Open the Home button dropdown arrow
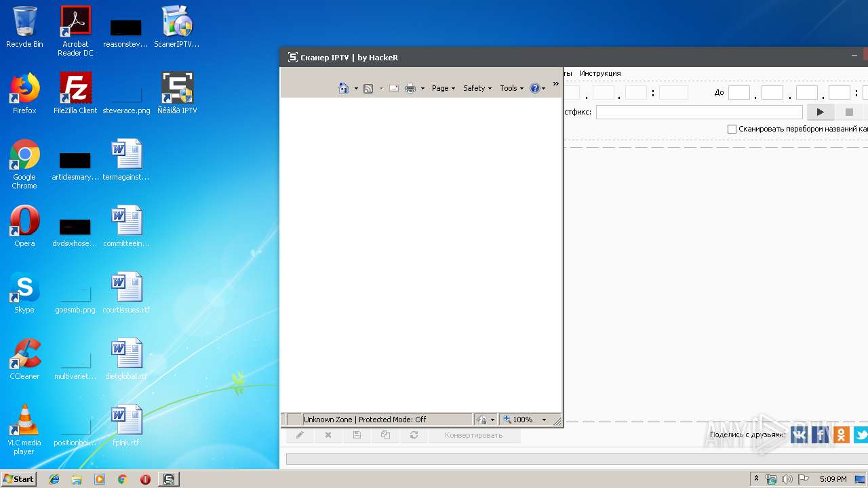This screenshot has width=868, height=488. click(356, 88)
